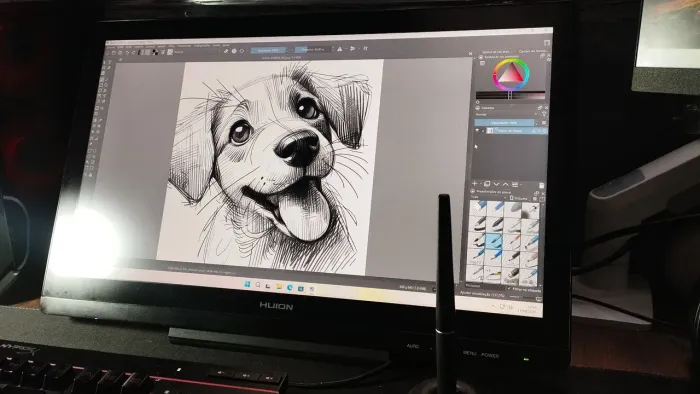Adjust the layer opacity slider in Layers docker
Viewport: 700px width, 394px height.
click(504, 122)
